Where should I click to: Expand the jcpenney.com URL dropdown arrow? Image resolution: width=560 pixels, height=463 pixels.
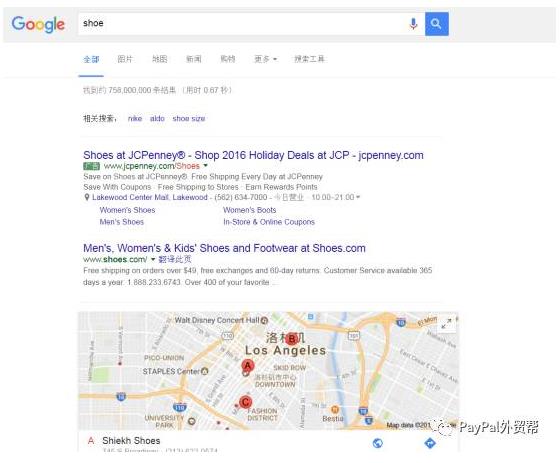(205, 165)
